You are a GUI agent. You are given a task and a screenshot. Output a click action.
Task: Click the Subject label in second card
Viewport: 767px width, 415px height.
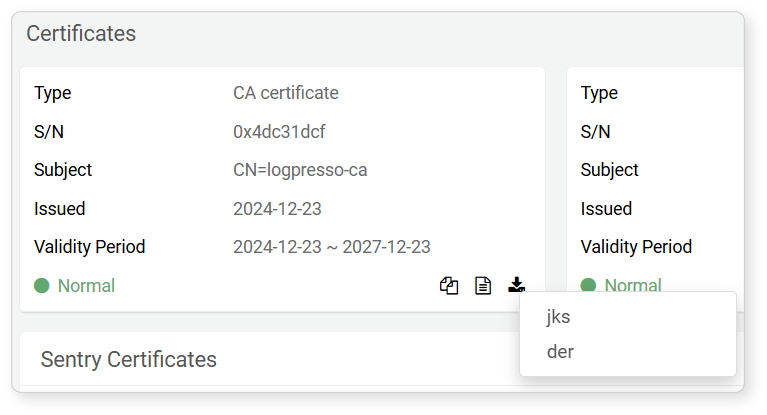click(x=609, y=170)
